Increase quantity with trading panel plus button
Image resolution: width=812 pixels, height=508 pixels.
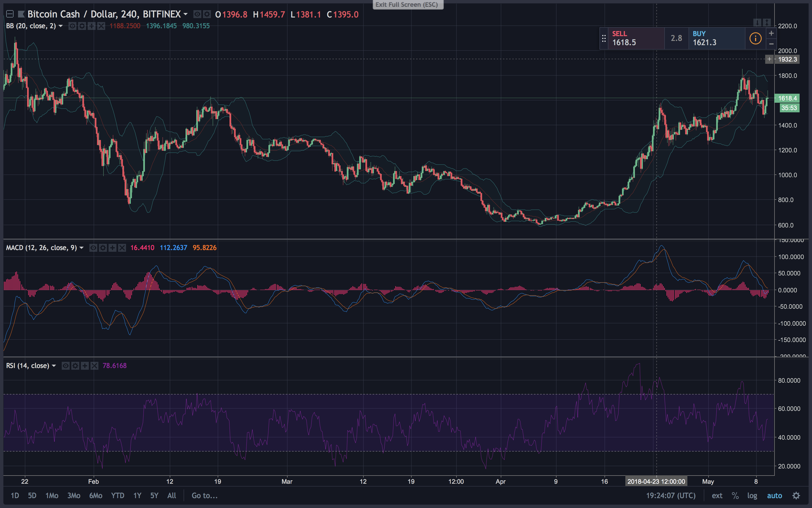[x=771, y=33]
